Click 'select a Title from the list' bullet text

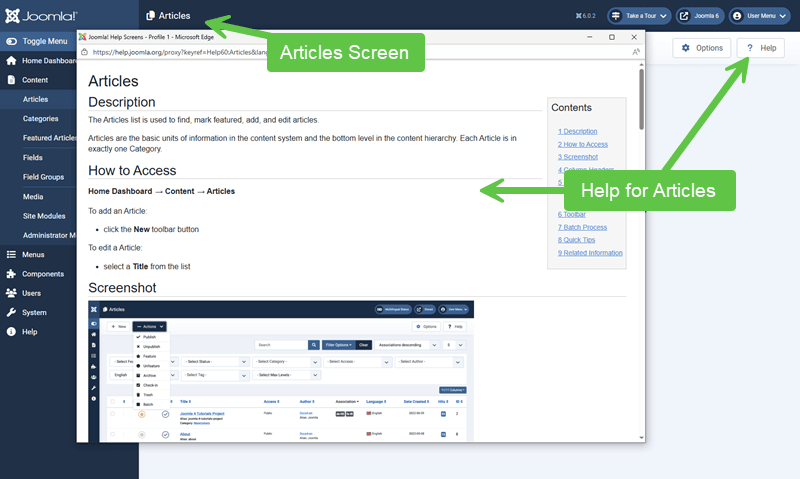[x=147, y=267]
